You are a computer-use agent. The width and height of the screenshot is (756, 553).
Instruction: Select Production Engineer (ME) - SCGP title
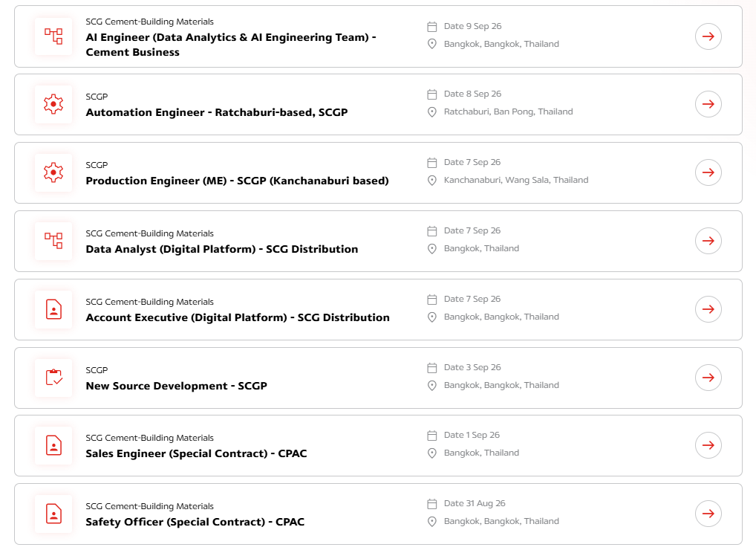(x=237, y=181)
